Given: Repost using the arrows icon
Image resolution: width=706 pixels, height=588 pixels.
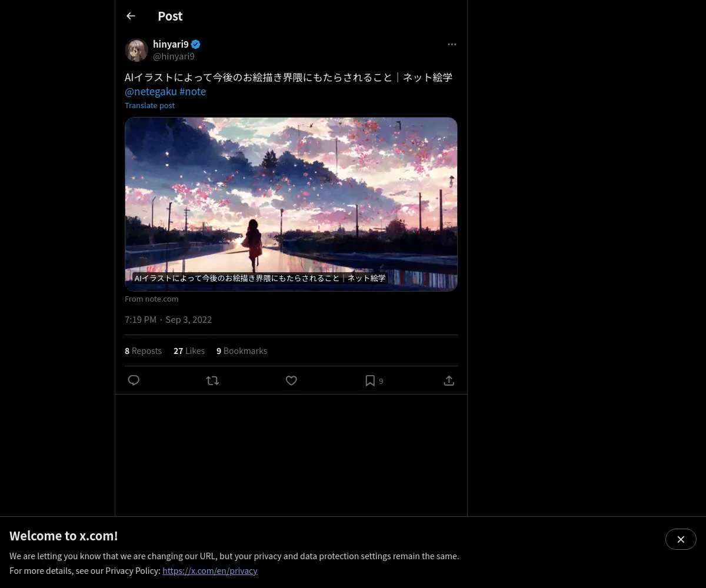Looking at the screenshot, I should click(x=212, y=380).
